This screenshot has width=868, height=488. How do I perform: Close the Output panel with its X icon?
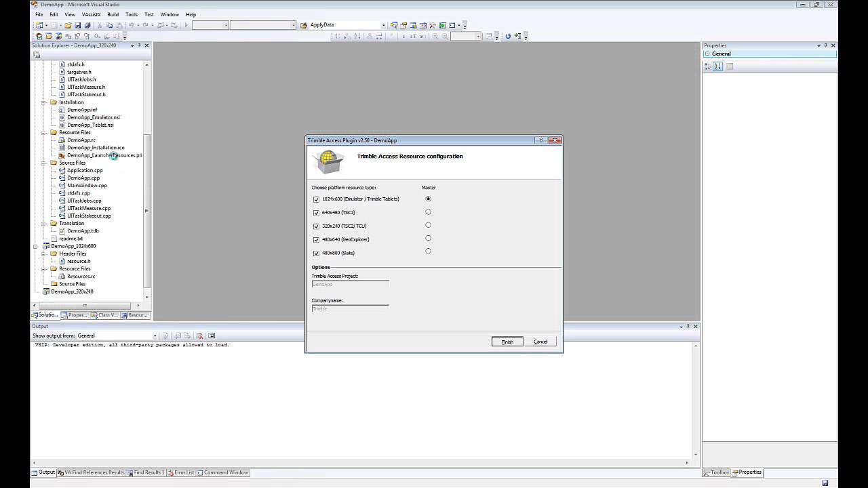(x=695, y=326)
